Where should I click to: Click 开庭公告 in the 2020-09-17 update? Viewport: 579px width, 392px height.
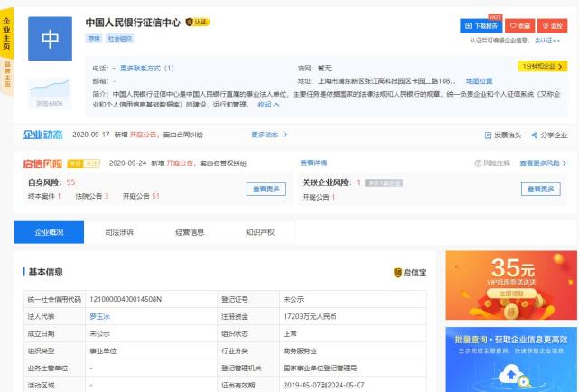[x=144, y=135]
